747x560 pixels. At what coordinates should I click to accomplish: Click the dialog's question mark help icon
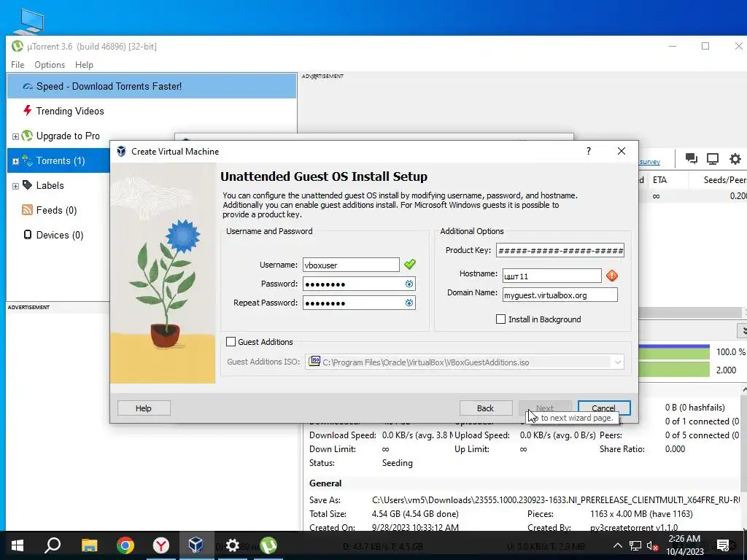[x=589, y=151]
